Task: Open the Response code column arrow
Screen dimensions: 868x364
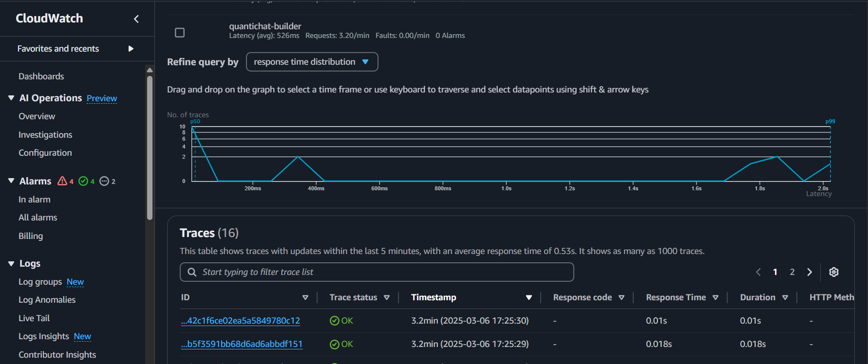Action: (x=622, y=297)
